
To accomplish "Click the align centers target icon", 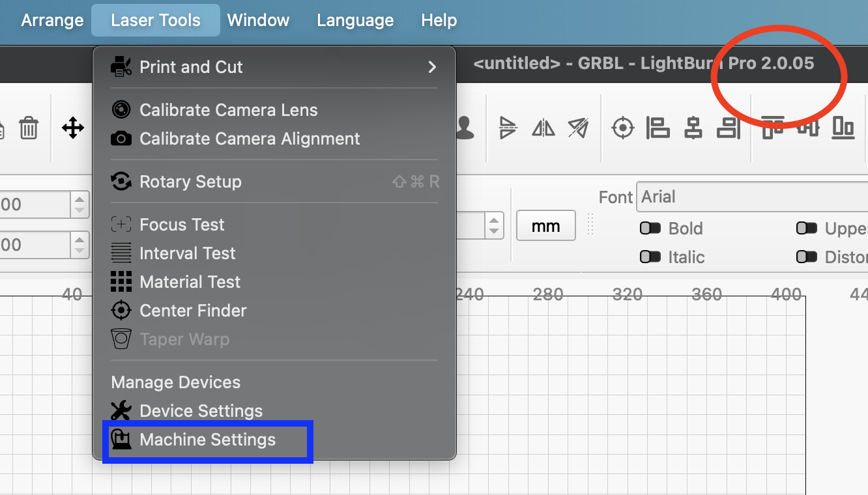I will pos(623,128).
